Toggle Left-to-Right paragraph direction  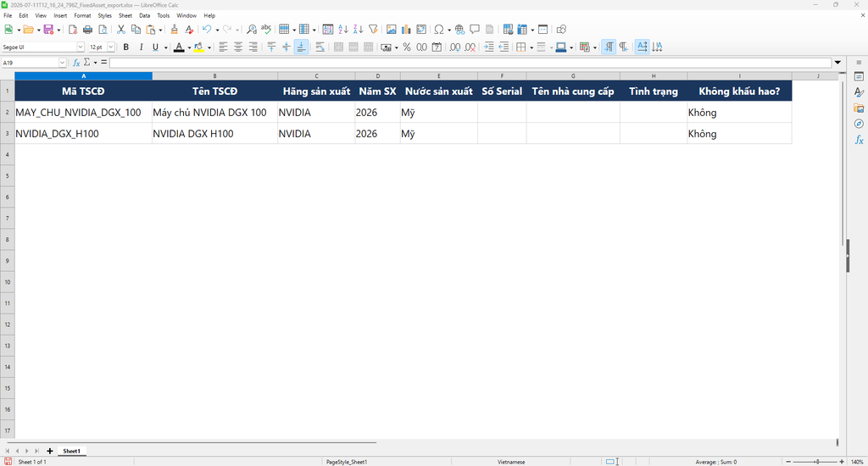pos(609,47)
